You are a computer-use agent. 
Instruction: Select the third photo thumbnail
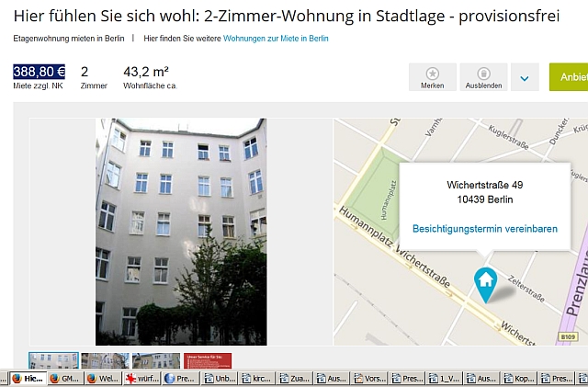pyautogui.click(x=156, y=360)
